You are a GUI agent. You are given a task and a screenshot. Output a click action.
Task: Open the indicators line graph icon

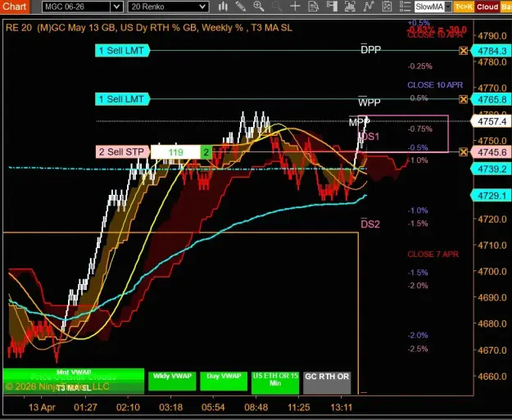click(x=368, y=7)
